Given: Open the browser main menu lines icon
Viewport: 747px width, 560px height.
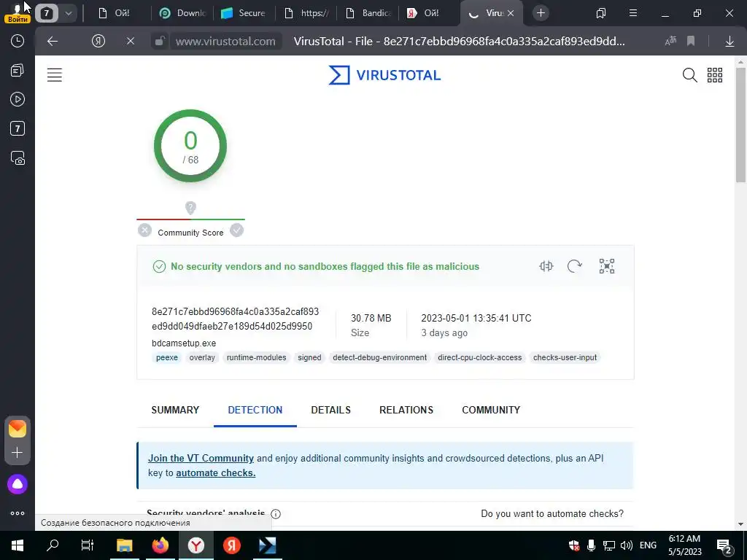Looking at the screenshot, I should (x=633, y=13).
